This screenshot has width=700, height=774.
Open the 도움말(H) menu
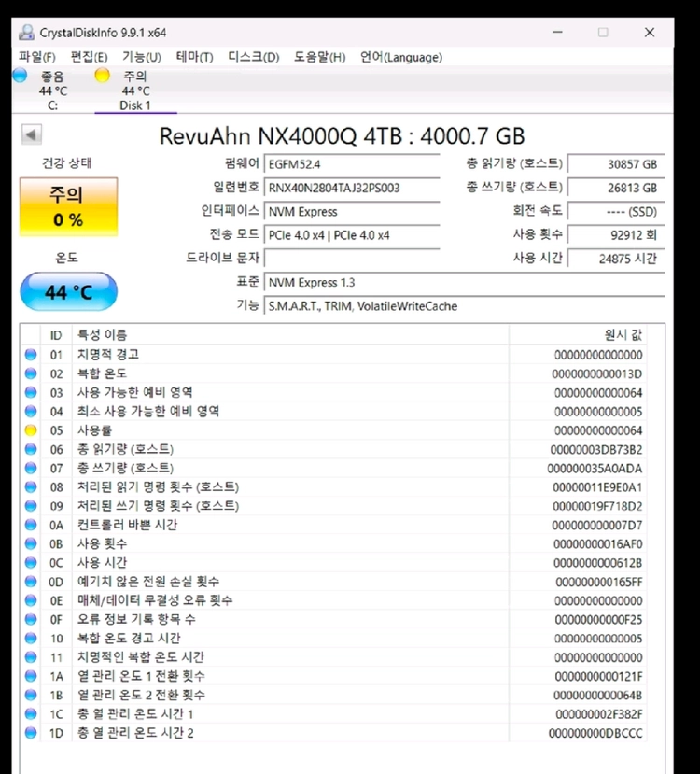pos(319,57)
